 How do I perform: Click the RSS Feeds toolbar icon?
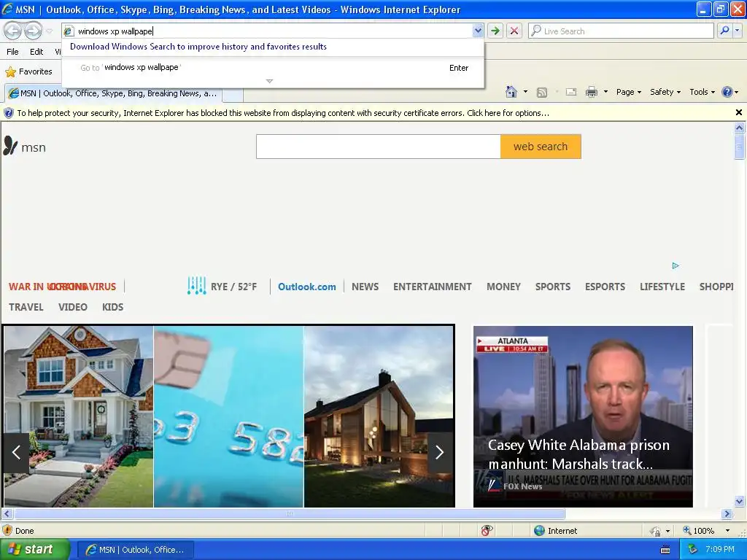(x=542, y=93)
